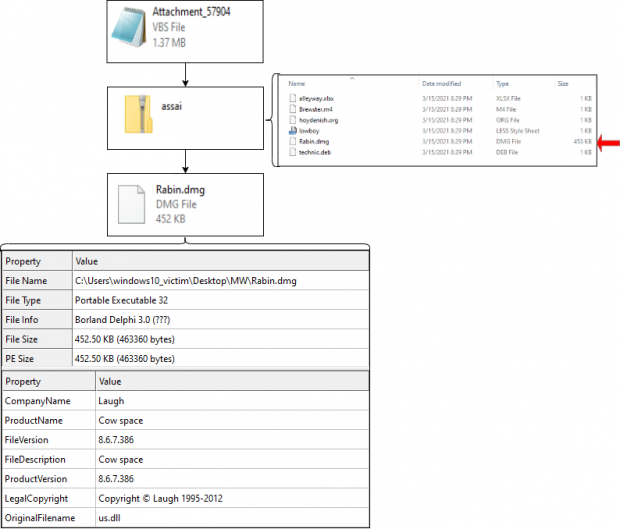Click the technic.deb file icon

(x=292, y=152)
